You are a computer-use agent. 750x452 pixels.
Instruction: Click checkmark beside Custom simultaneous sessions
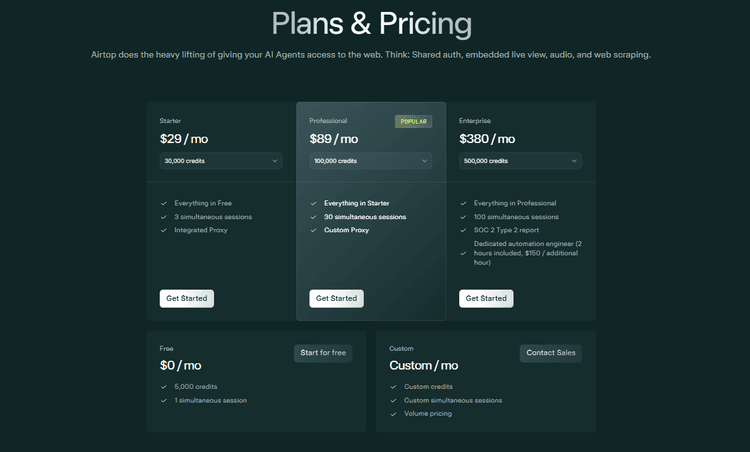click(x=393, y=400)
